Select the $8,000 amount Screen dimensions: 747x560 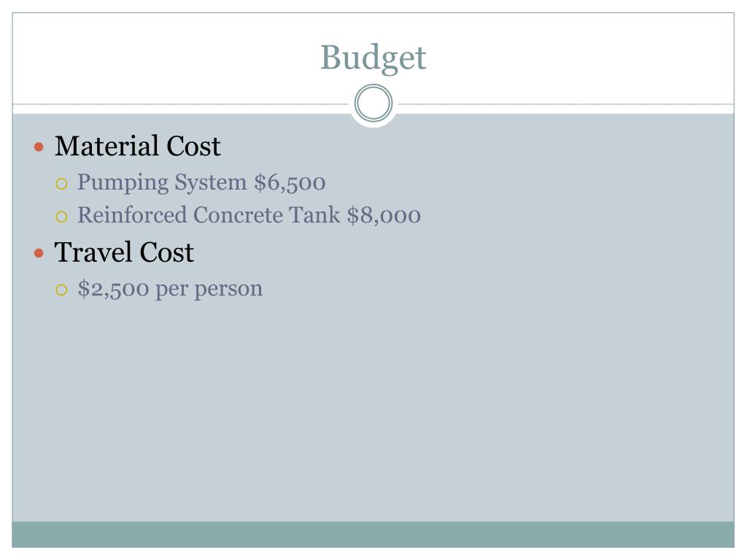[x=384, y=215]
